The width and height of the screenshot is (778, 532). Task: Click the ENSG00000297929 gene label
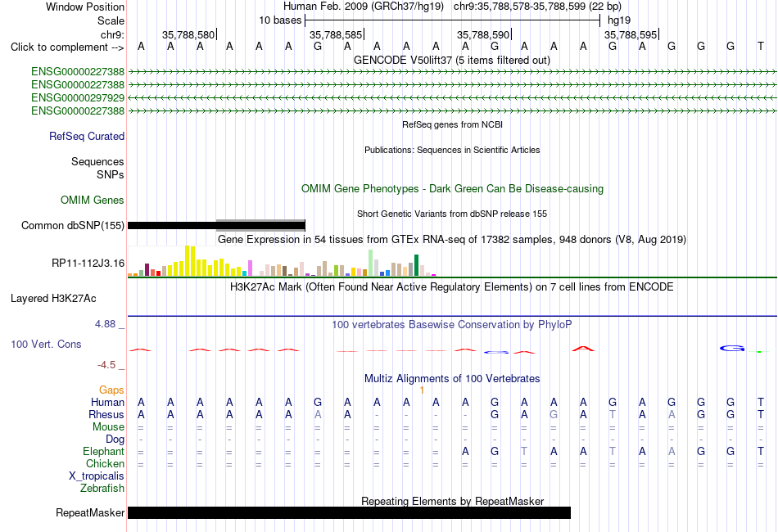(x=78, y=97)
